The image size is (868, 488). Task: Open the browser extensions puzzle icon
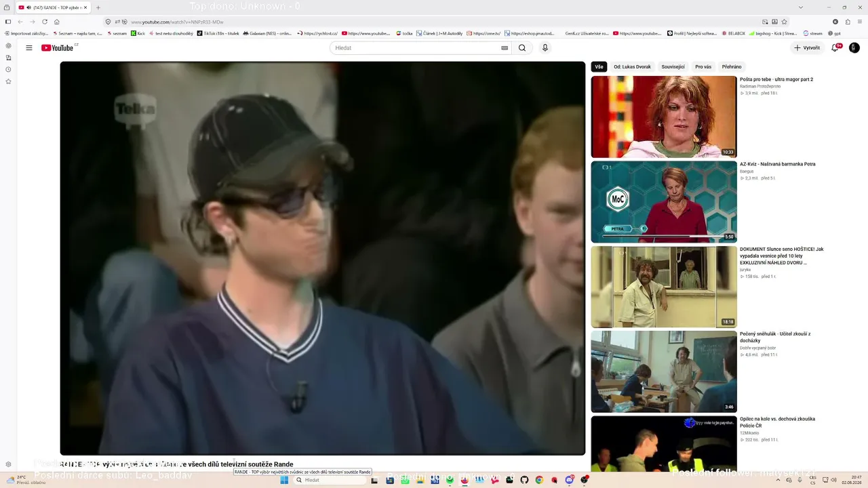click(848, 22)
